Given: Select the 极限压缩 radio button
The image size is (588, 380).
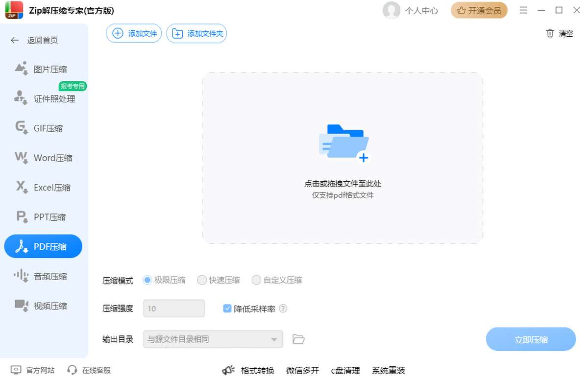Looking at the screenshot, I should click(x=147, y=280).
